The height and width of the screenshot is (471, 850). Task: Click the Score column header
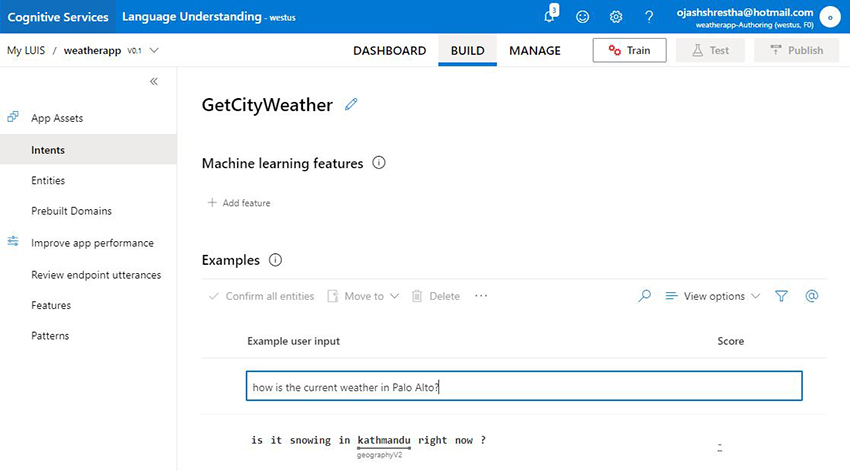point(730,341)
